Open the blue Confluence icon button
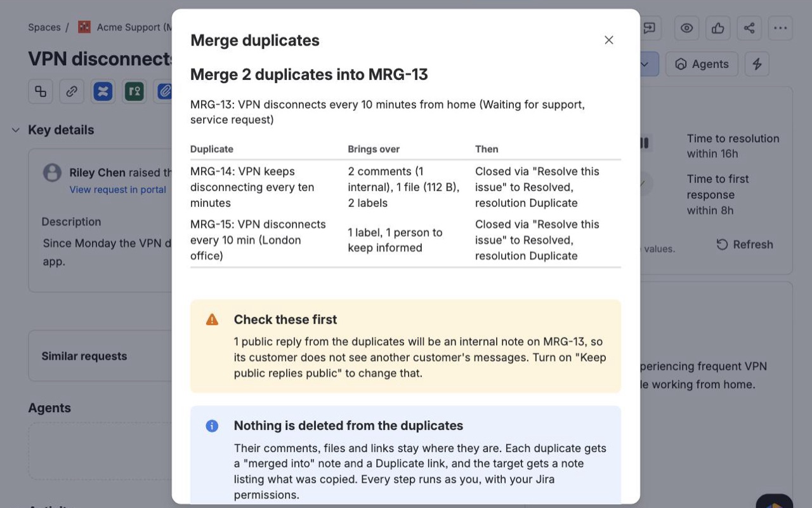This screenshot has width=812, height=508. pyautogui.click(x=103, y=91)
